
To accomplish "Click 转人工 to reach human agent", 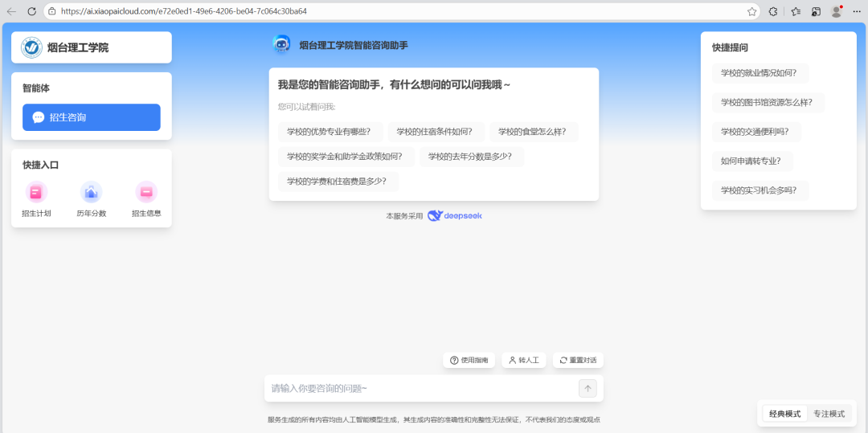I will click(524, 360).
